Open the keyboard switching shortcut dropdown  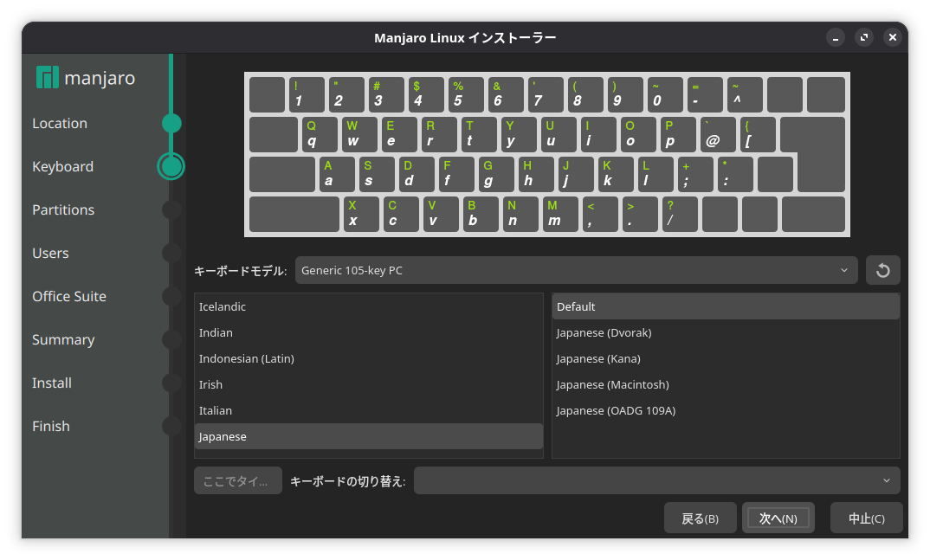tap(656, 480)
